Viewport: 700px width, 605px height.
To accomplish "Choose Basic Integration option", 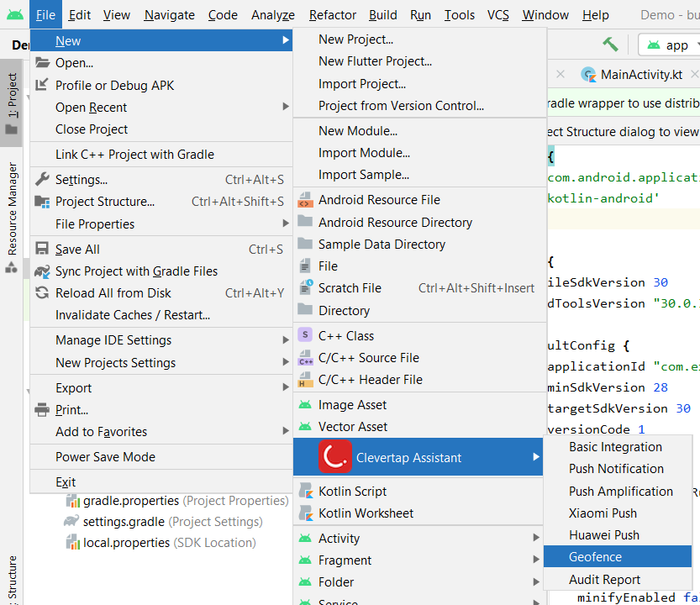I will (x=618, y=447).
